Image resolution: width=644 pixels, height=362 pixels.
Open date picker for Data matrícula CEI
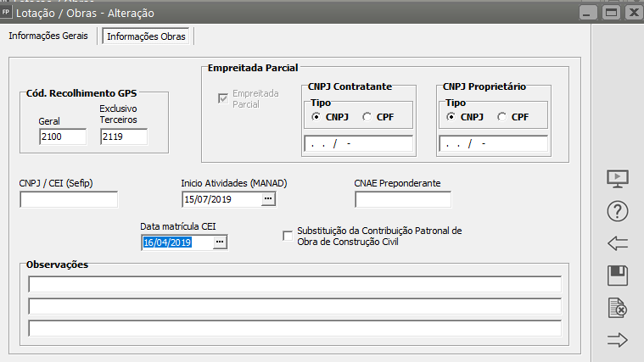(x=221, y=242)
